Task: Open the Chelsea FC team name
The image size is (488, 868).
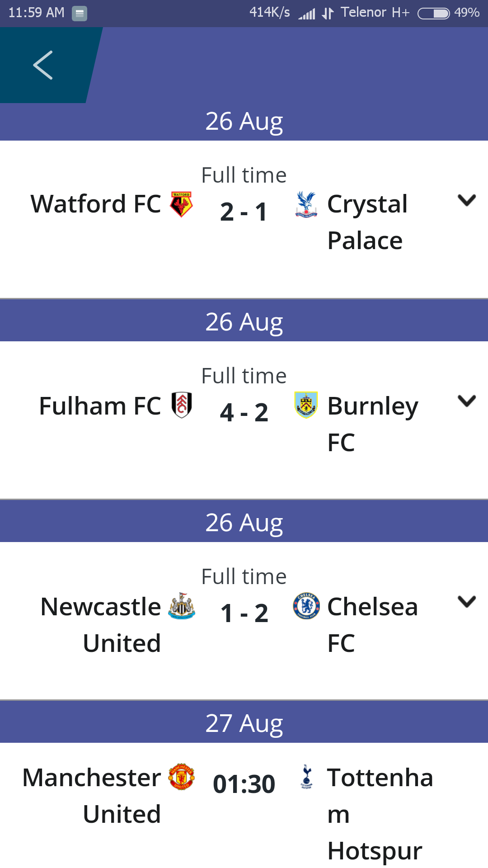Action: [x=372, y=624]
